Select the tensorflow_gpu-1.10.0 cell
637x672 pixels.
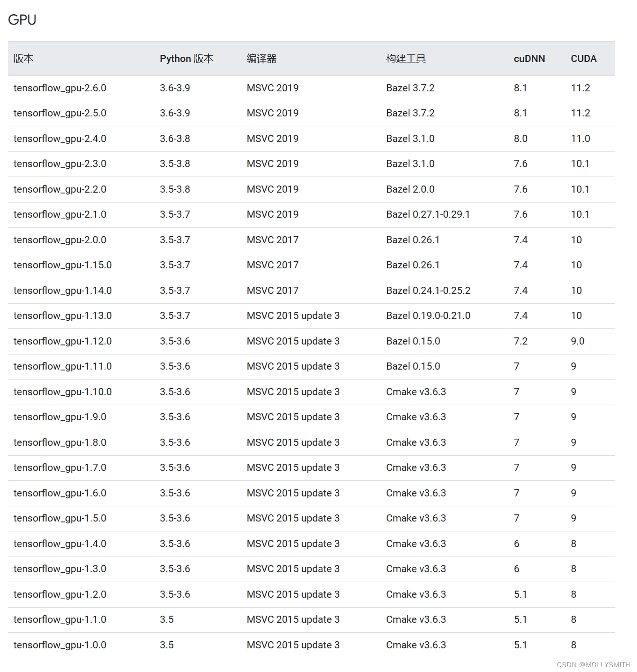63,392
